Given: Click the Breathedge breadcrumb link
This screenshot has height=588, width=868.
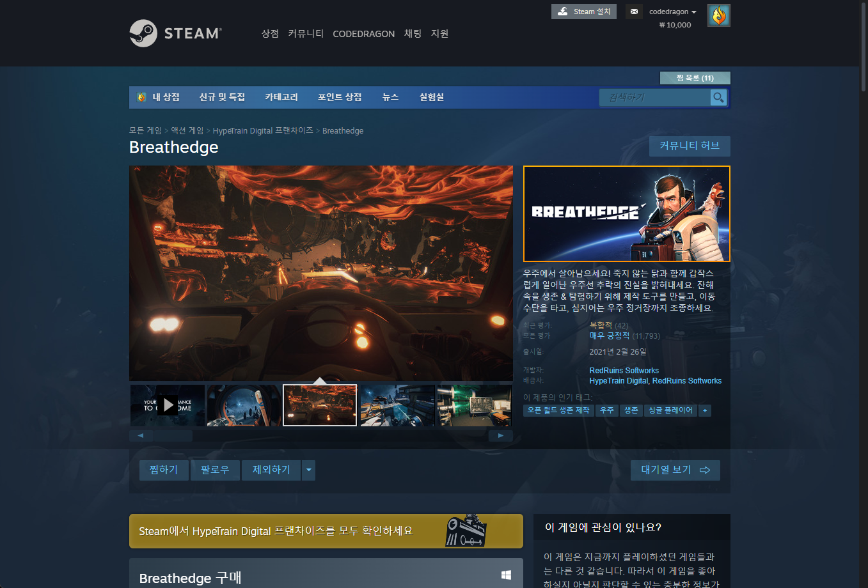Looking at the screenshot, I should pyautogui.click(x=343, y=130).
